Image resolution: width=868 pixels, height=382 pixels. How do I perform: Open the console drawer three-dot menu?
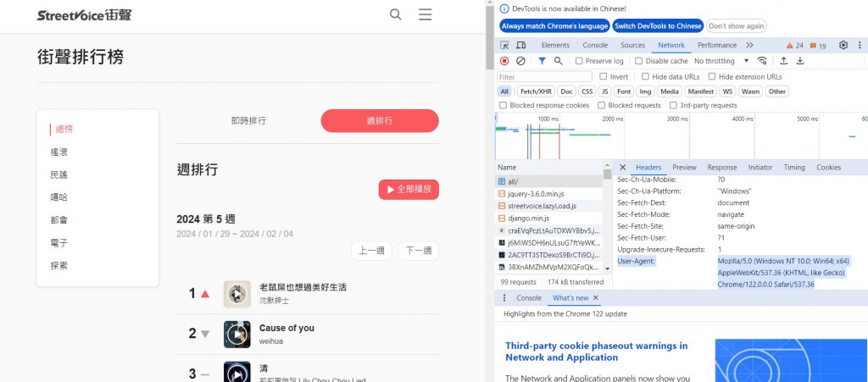point(504,298)
